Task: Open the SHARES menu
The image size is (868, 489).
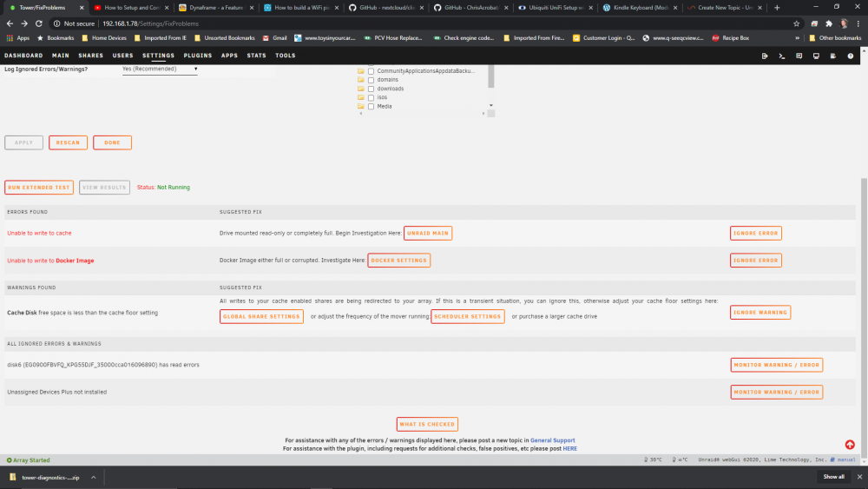Action: (x=91, y=56)
